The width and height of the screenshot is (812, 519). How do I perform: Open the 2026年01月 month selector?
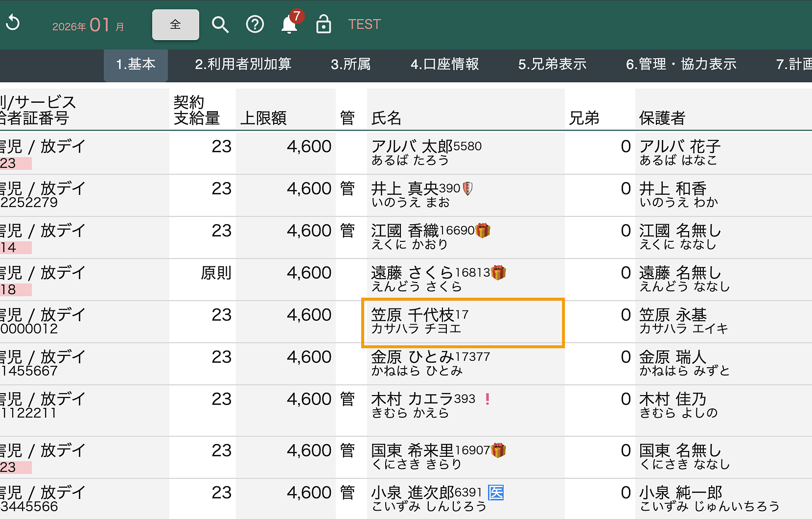[88, 25]
